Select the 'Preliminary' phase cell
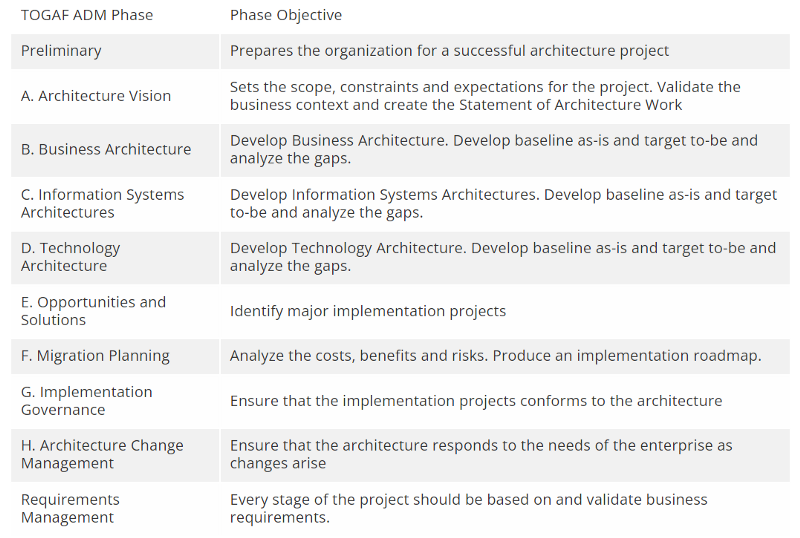 click(x=61, y=51)
